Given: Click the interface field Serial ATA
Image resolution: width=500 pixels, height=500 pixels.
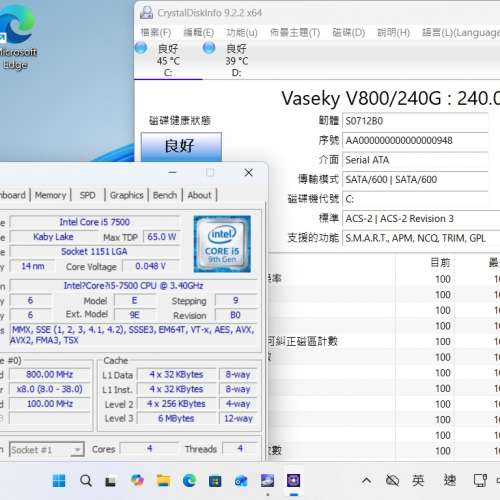Looking at the screenshot, I should [415, 160].
